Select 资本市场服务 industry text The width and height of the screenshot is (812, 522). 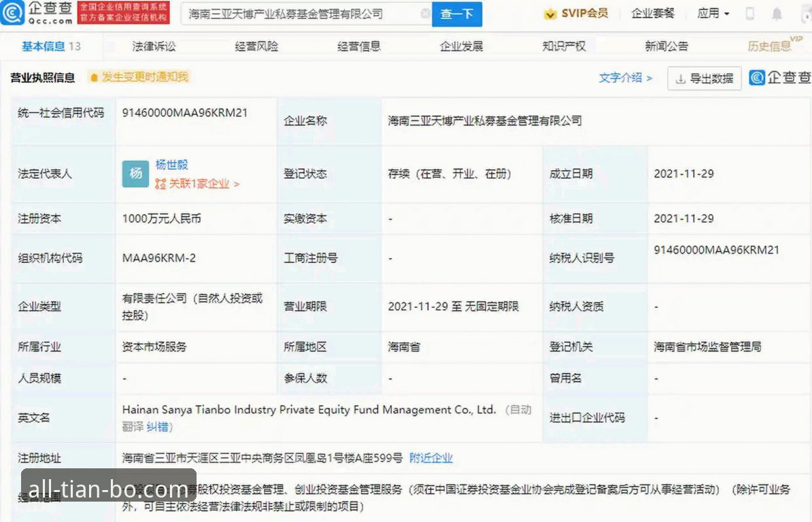[154, 347]
